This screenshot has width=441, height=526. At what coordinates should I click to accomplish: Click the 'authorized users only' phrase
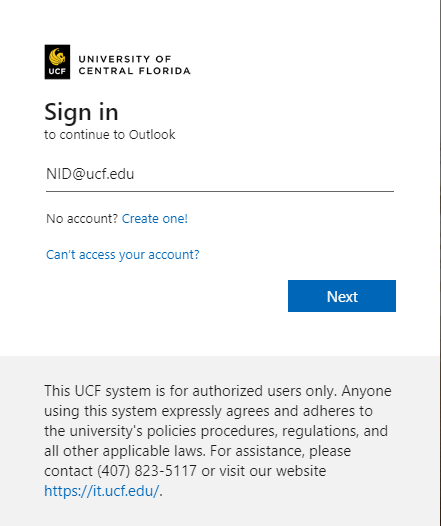point(265,391)
